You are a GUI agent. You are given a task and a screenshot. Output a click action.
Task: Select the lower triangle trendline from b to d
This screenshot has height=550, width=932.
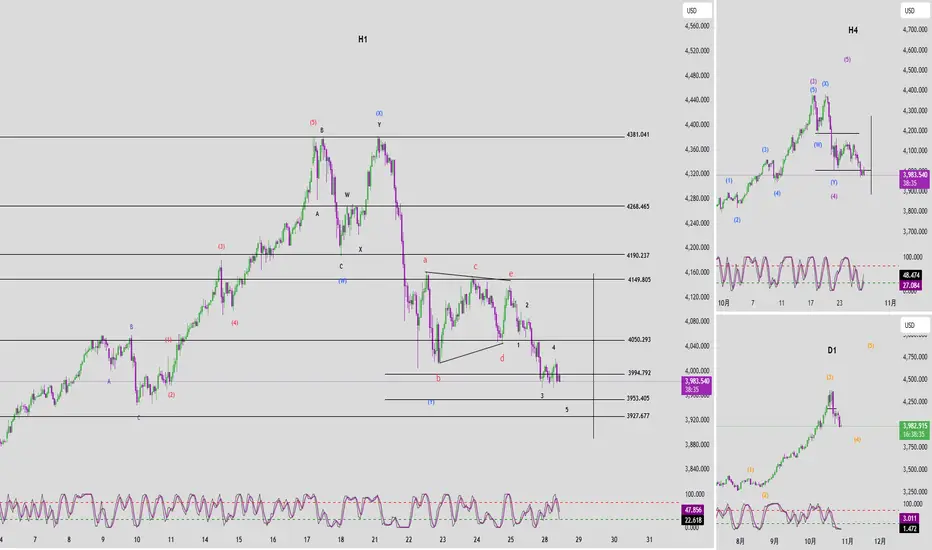tap(471, 353)
